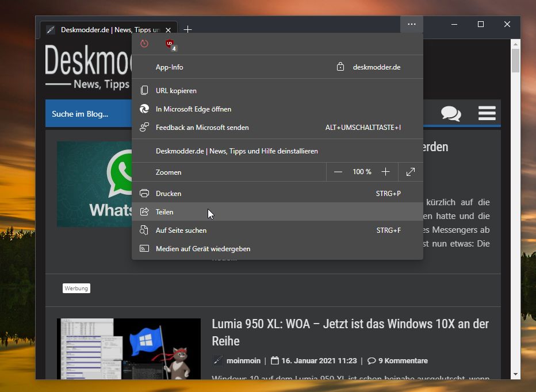Click the 100 % zoom value
The image size is (536, 392).
(x=362, y=172)
